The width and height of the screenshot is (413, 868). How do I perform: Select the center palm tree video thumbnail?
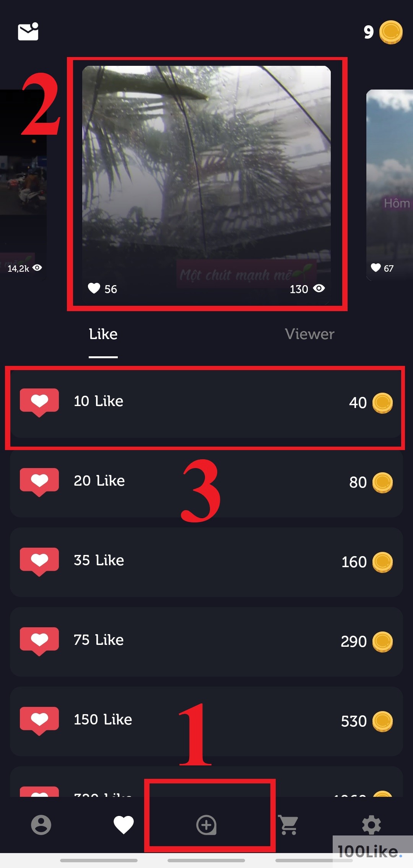pos(206,185)
